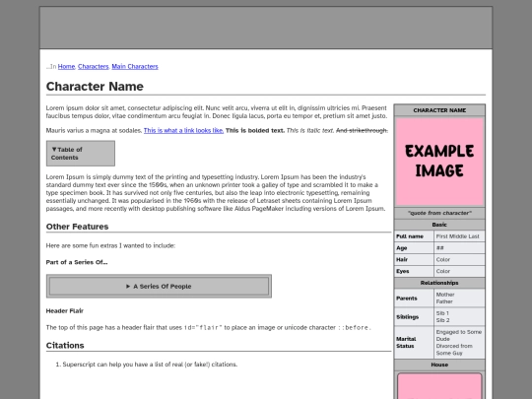This screenshot has width=532, height=399.
Task: Open the Main Characters breadcrumb link
Action: tap(135, 67)
